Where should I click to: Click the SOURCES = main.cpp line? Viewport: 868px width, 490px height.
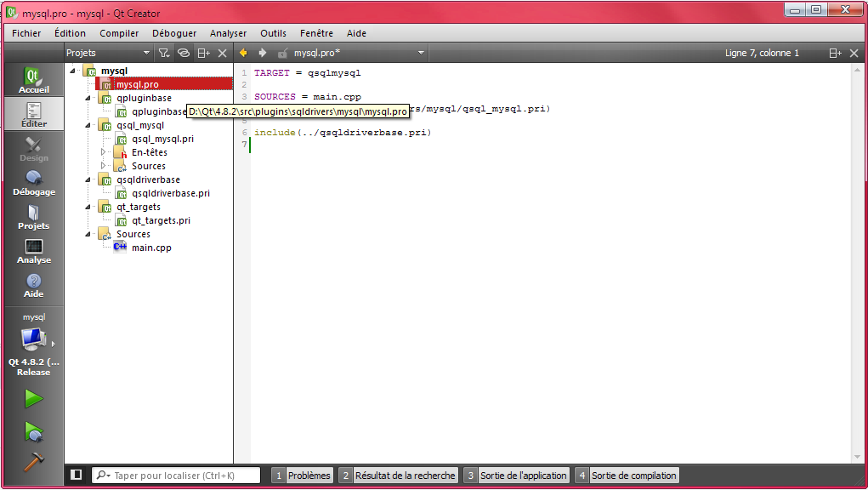[x=307, y=96]
